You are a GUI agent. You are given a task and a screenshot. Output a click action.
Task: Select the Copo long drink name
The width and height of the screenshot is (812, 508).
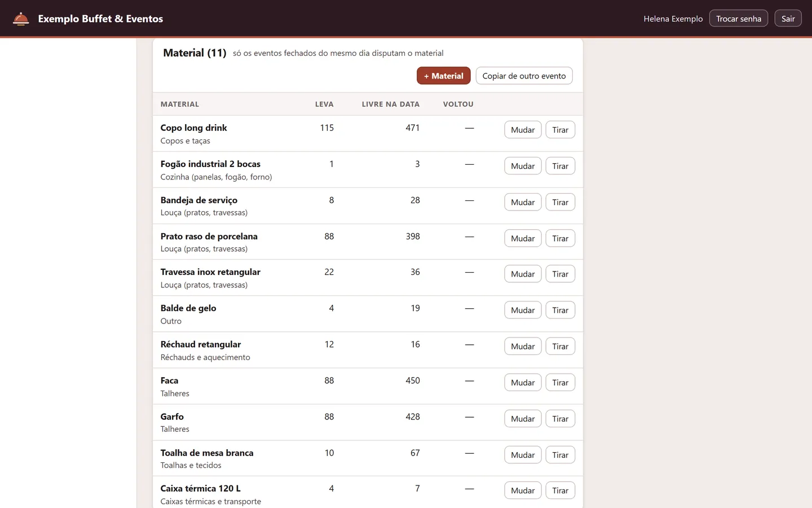193,128
